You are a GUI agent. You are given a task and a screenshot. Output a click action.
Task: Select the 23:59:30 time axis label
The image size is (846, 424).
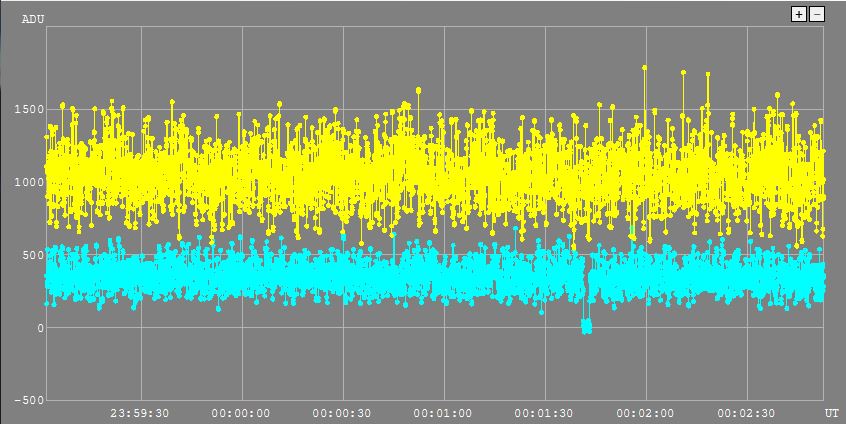(139, 412)
